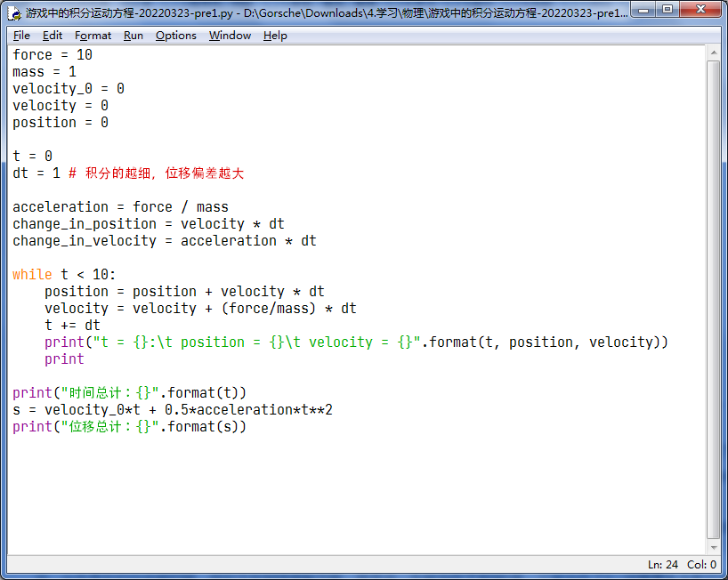
Task: Click the 't += dt' line
Action: click(72, 326)
